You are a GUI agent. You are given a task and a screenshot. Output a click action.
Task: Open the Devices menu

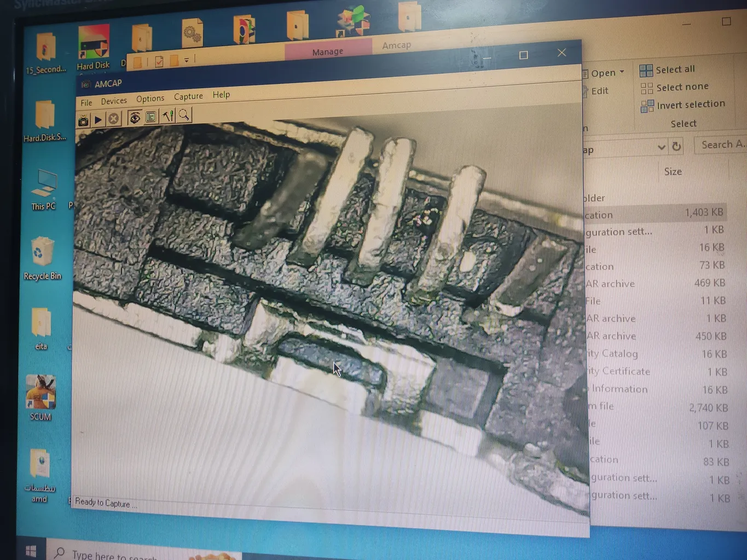click(114, 101)
